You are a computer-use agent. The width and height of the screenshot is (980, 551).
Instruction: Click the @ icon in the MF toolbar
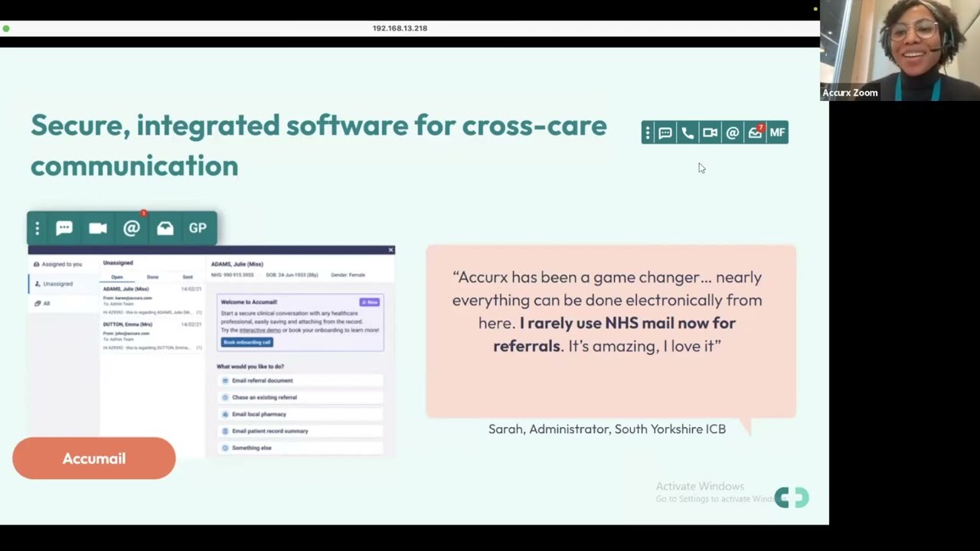733,133
